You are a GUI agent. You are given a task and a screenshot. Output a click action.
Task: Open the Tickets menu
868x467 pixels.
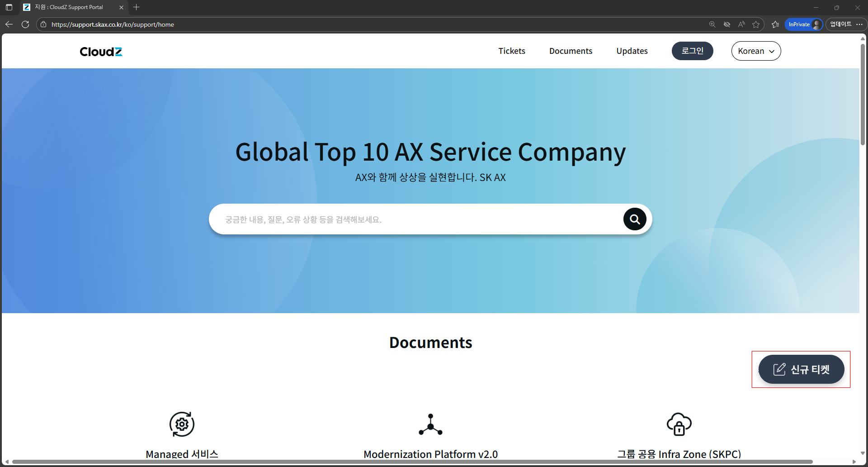click(512, 51)
